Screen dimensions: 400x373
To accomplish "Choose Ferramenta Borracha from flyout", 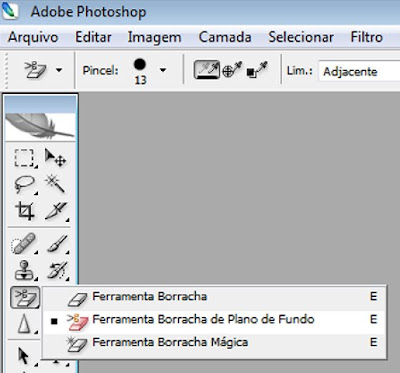I will point(214,297).
